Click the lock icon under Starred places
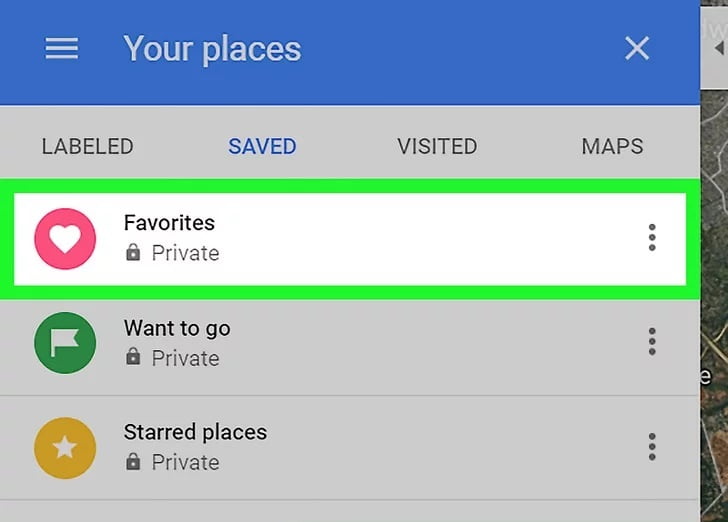Image resolution: width=728 pixels, height=522 pixels. point(133,461)
